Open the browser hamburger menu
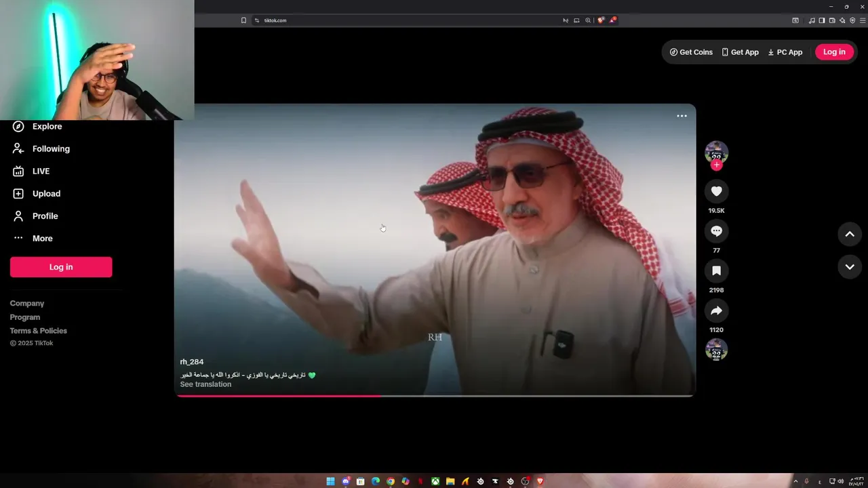 [863, 20]
